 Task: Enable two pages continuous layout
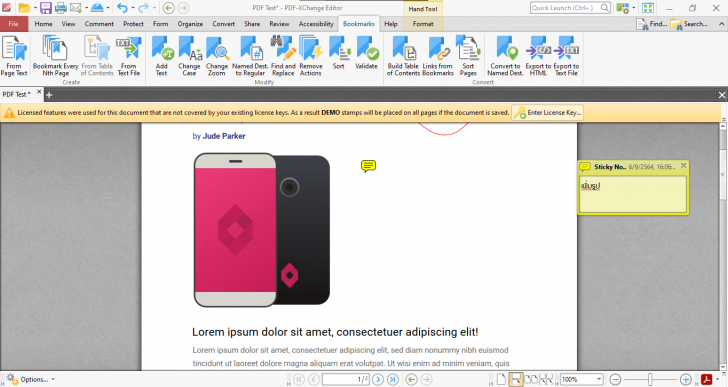tap(546, 379)
